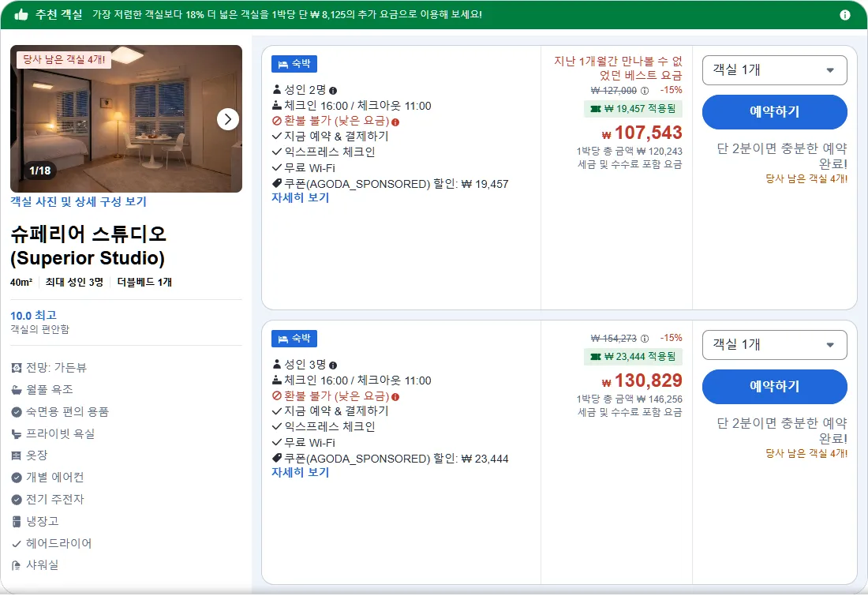Click info icon beside 성인 3명

[333, 365]
